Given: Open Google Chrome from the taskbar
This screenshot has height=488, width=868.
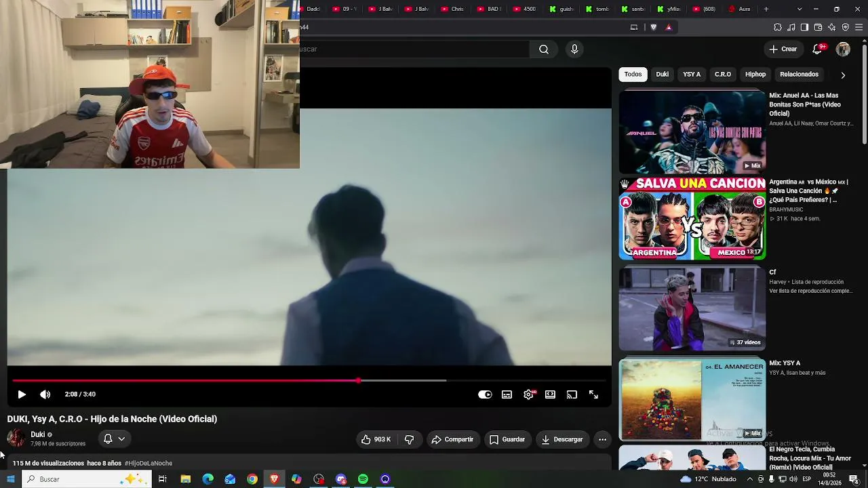Looking at the screenshot, I should pos(252,479).
